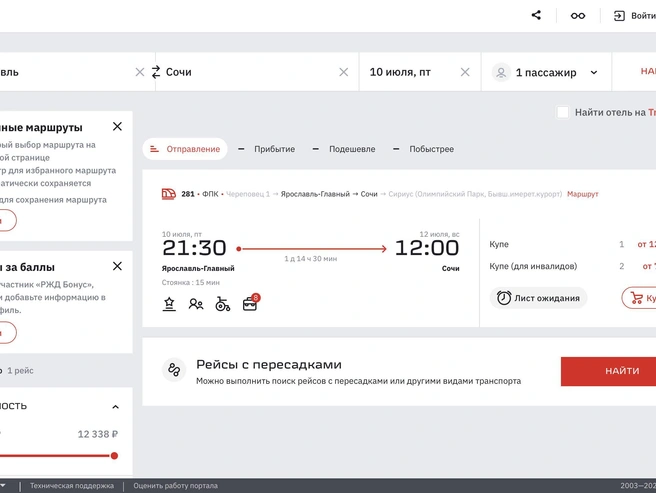Click Оценить работу портала link

tap(176, 486)
